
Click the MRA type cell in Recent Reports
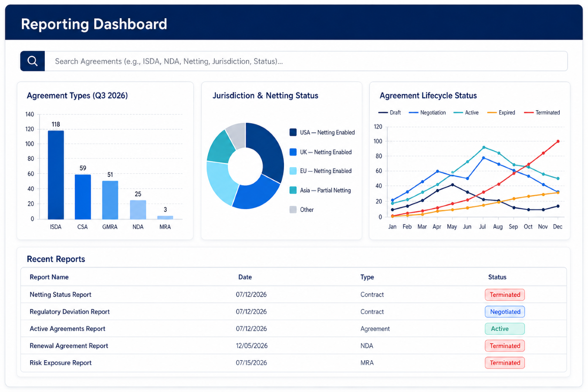(x=367, y=363)
